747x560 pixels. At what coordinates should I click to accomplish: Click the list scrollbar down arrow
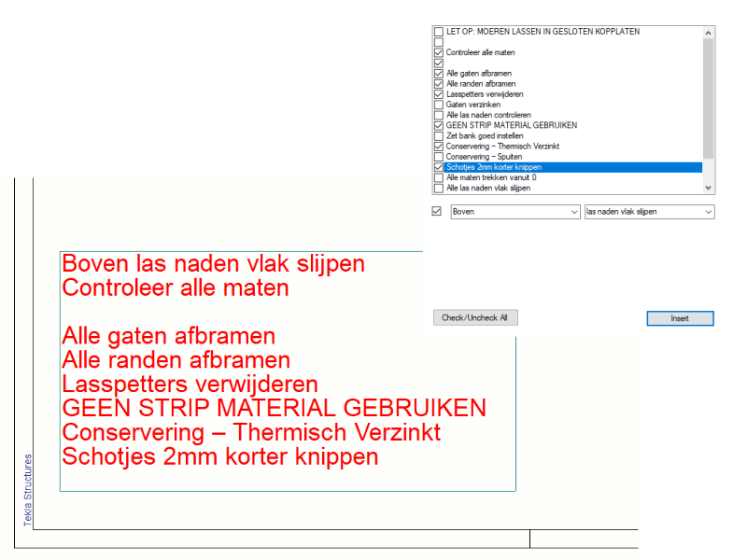pyautogui.click(x=708, y=188)
